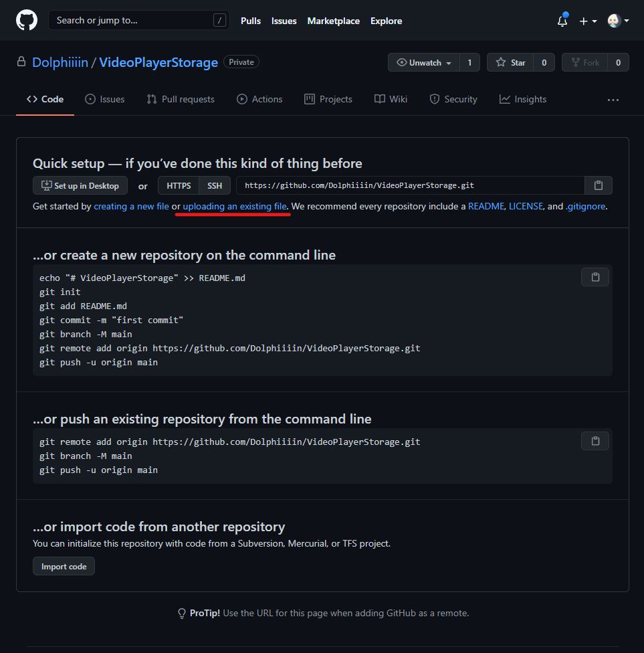Switch to the Actions tab
Image resolution: width=644 pixels, height=653 pixels.
pos(259,99)
